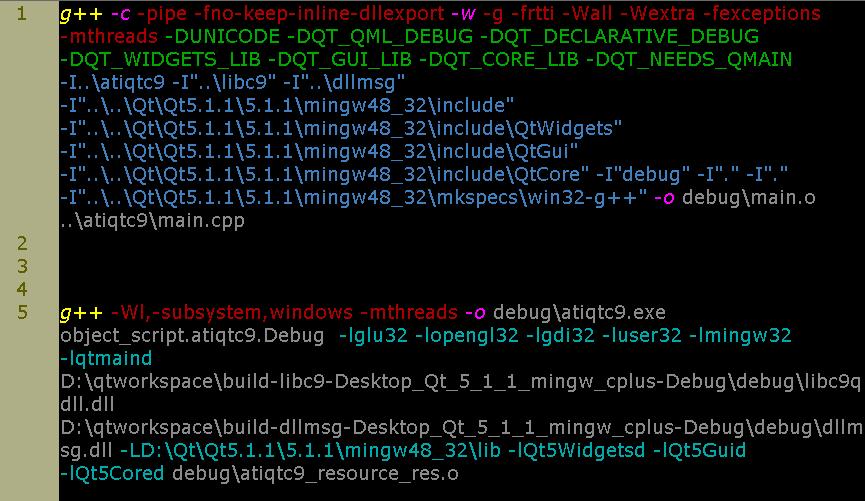Click line number 5 in the gutter
The height and width of the screenshot is (501, 865).
22,312
